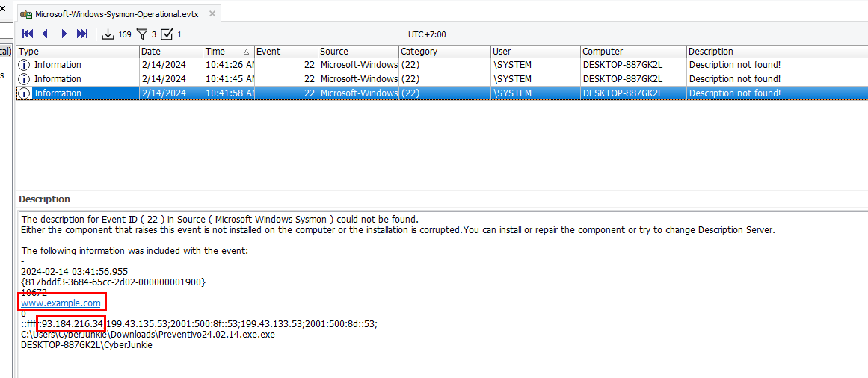This screenshot has width=868, height=378.
Task: Sort by the Event column header
Action: (x=286, y=51)
